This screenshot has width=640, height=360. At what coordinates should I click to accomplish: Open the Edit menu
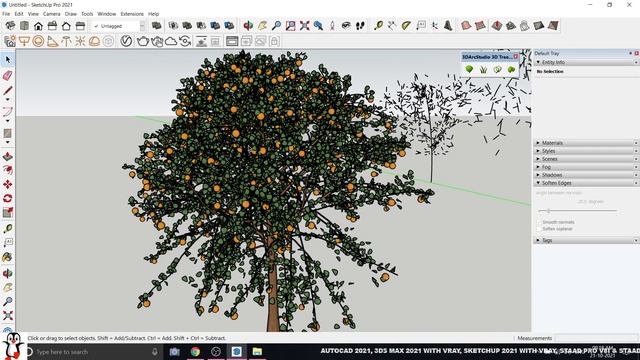click(x=19, y=14)
